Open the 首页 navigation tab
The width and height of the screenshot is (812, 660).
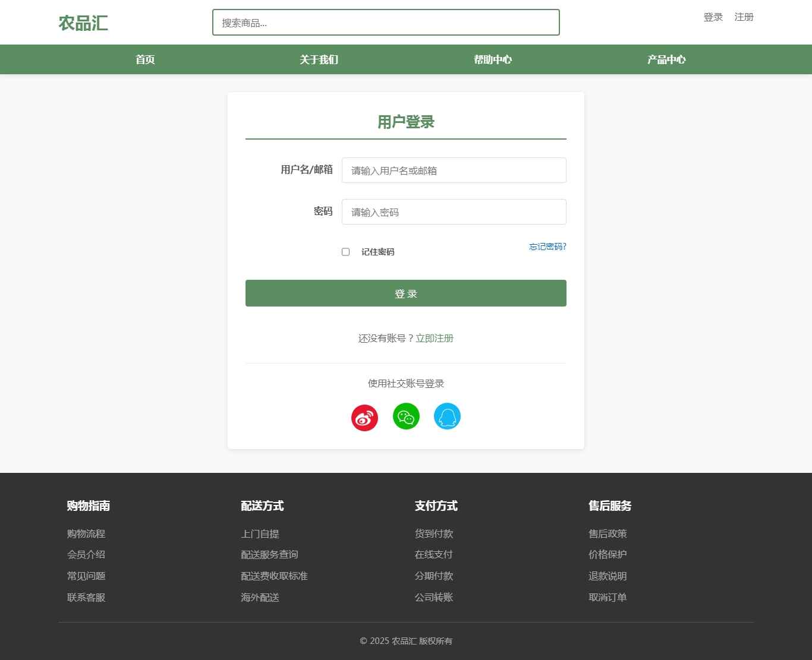[145, 59]
